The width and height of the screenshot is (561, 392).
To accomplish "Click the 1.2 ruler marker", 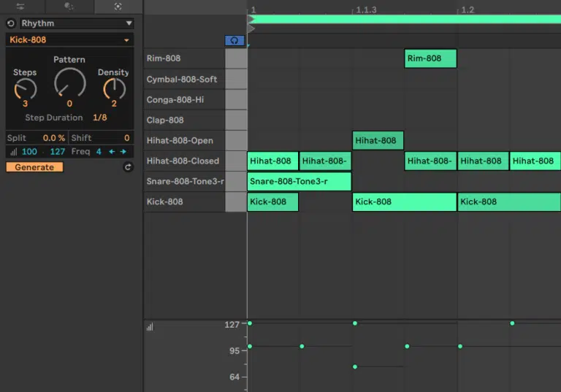I will (x=467, y=10).
